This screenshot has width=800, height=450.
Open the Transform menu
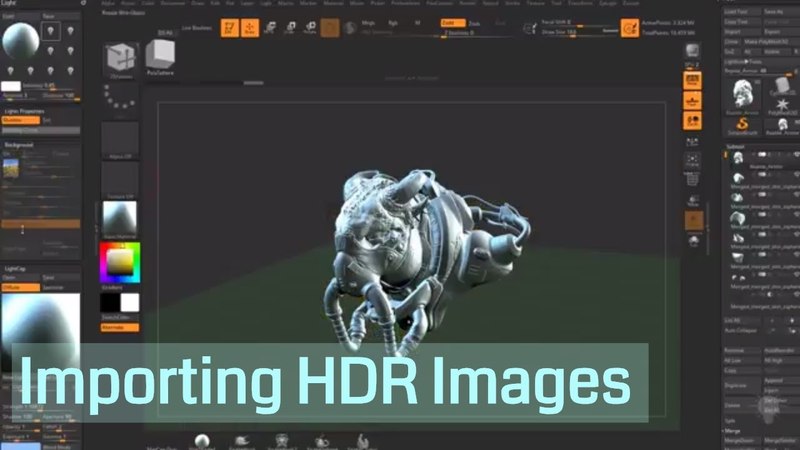580,3
